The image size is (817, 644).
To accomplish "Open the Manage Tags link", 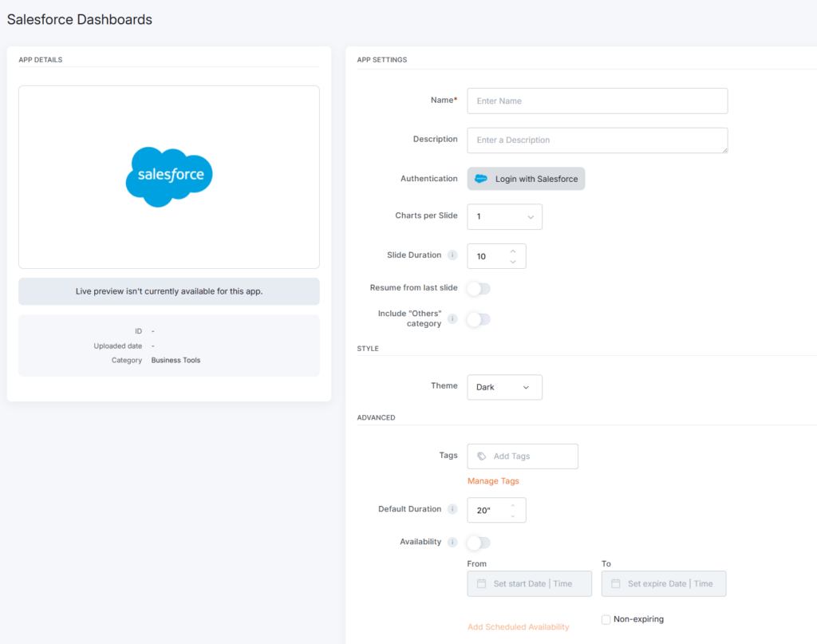I will pyautogui.click(x=493, y=481).
